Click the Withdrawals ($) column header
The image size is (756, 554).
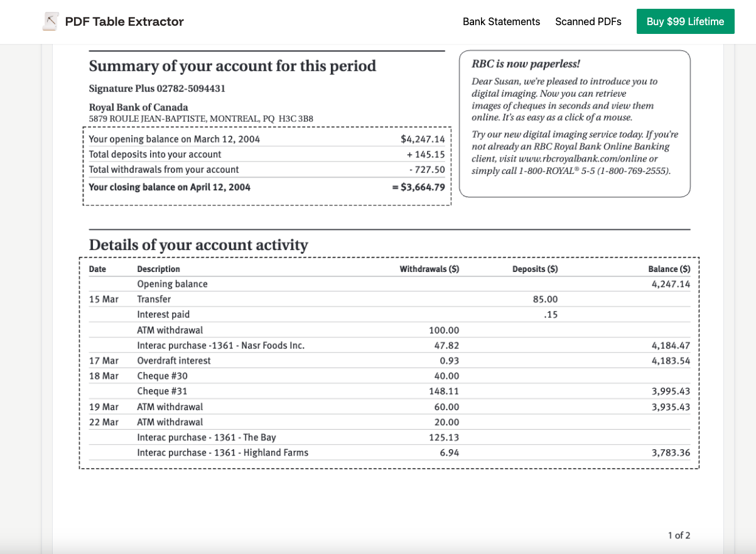(x=429, y=269)
